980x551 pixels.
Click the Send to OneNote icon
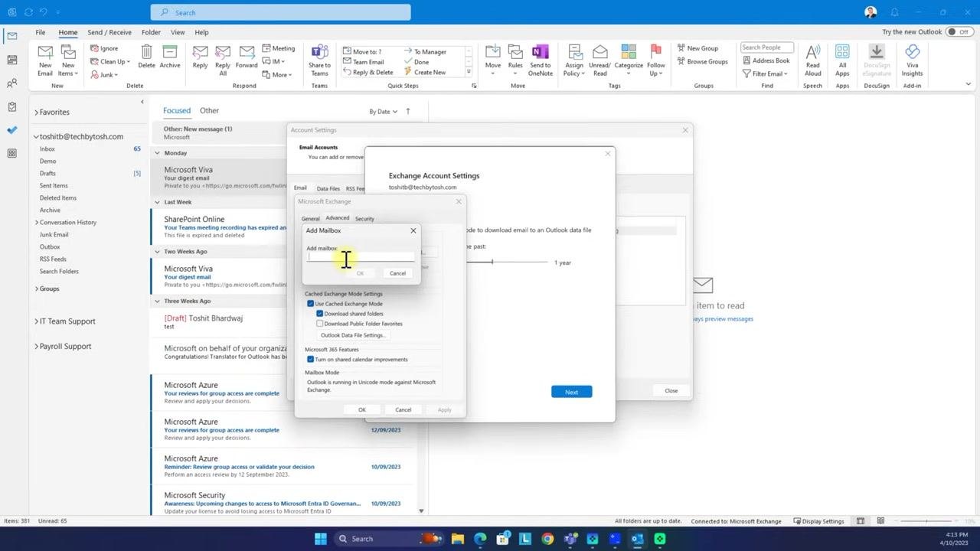pos(540,60)
